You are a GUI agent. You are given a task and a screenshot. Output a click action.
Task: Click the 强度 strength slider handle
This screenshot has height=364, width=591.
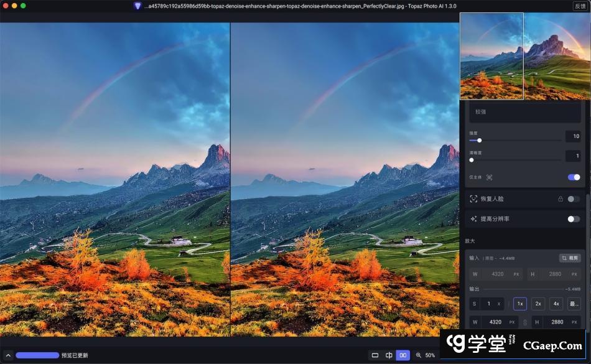tap(479, 141)
